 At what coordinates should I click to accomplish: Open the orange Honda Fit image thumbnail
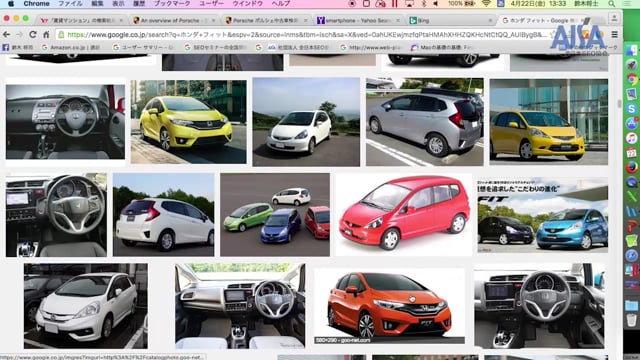389,306
